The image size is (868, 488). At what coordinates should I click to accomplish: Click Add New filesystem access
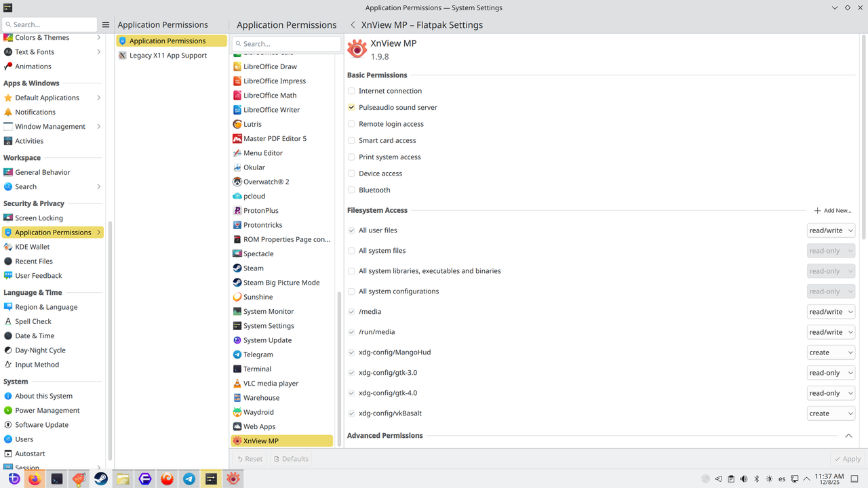coord(833,211)
